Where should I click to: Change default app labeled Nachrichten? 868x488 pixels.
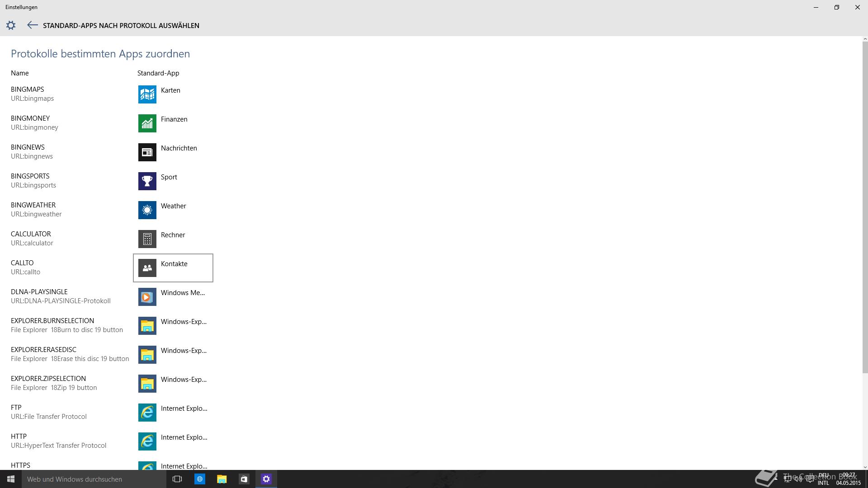[x=179, y=148]
